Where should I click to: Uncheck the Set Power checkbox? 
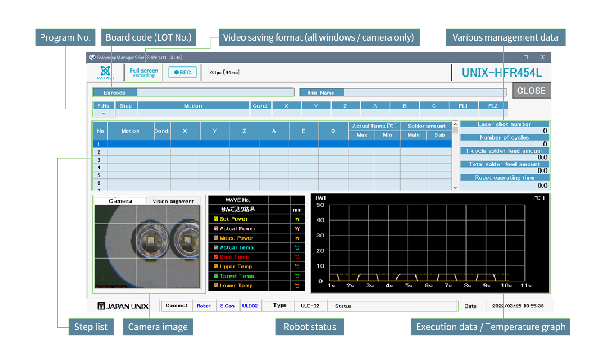point(216,219)
